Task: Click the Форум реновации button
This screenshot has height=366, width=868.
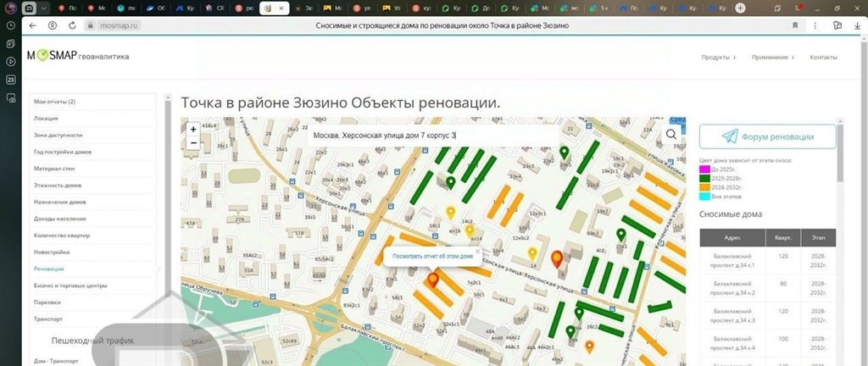Action: click(x=767, y=137)
